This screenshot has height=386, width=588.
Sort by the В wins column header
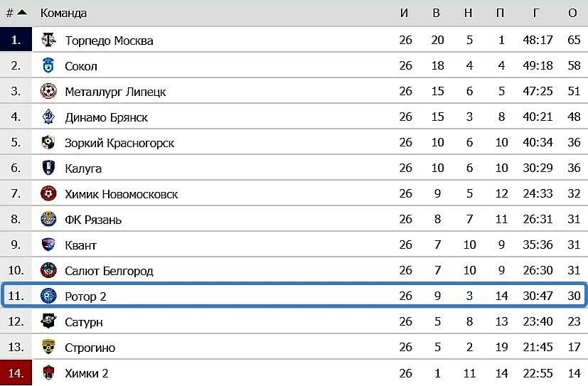(436, 13)
